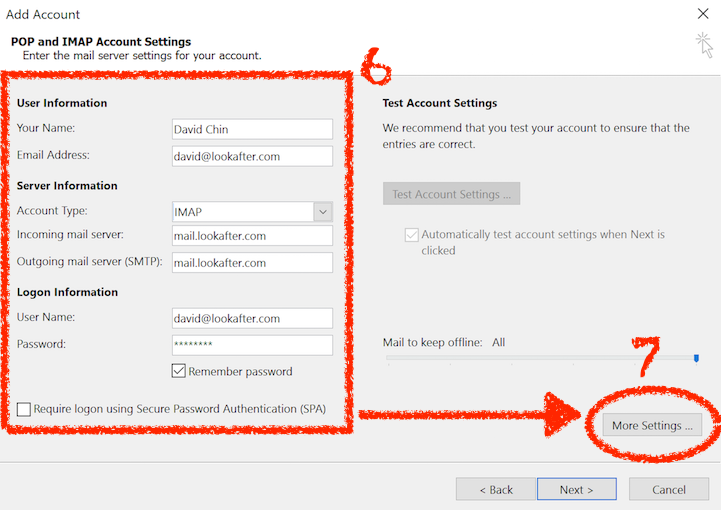Image resolution: width=721 pixels, height=510 pixels.
Task: Click the Test Account Settings button
Action: (451, 194)
